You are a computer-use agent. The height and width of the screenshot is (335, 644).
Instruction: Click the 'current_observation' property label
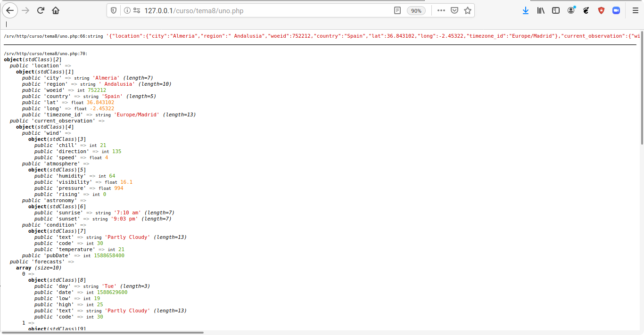coord(63,121)
